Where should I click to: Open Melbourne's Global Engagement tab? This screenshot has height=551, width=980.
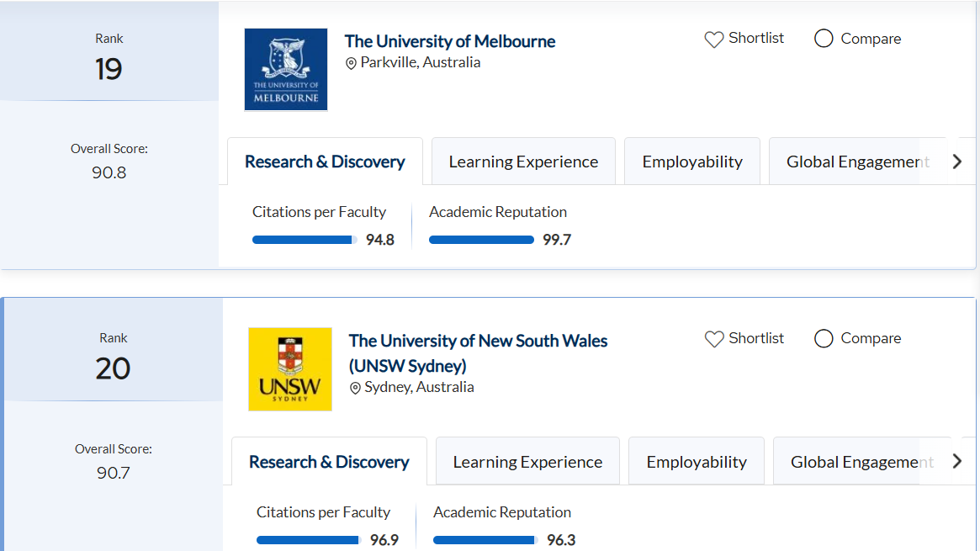tap(857, 162)
